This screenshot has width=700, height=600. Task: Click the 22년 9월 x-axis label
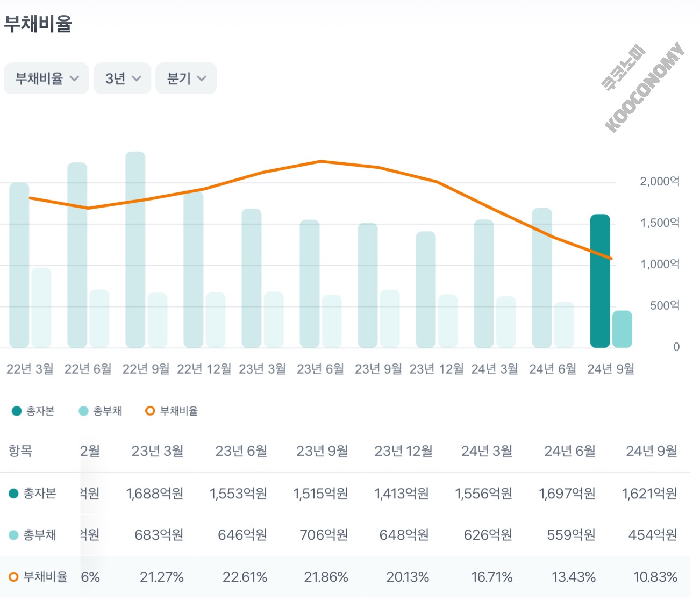[x=146, y=369]
